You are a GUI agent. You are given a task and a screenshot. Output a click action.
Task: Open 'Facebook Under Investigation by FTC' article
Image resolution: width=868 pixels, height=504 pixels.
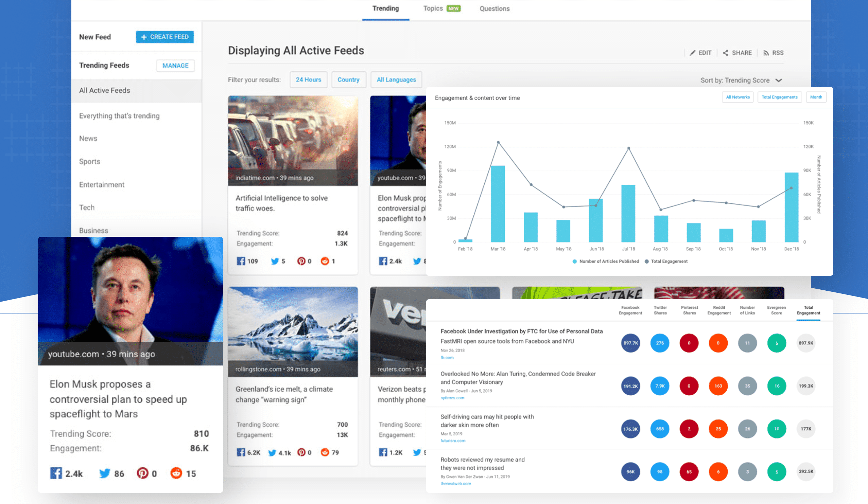click(x=521, y=331)
